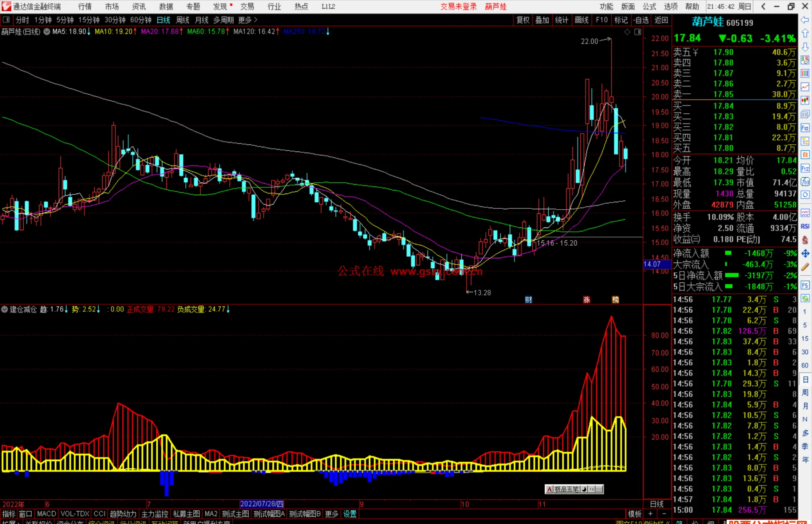Click the panel layout icon before 分时

pyautogui.click(x=6, y=20)
